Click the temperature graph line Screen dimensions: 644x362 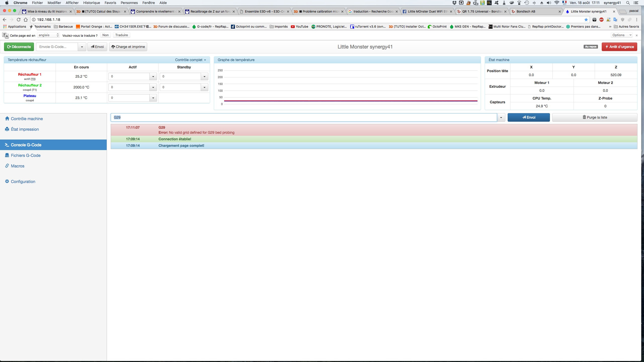[x=351, y=101]
